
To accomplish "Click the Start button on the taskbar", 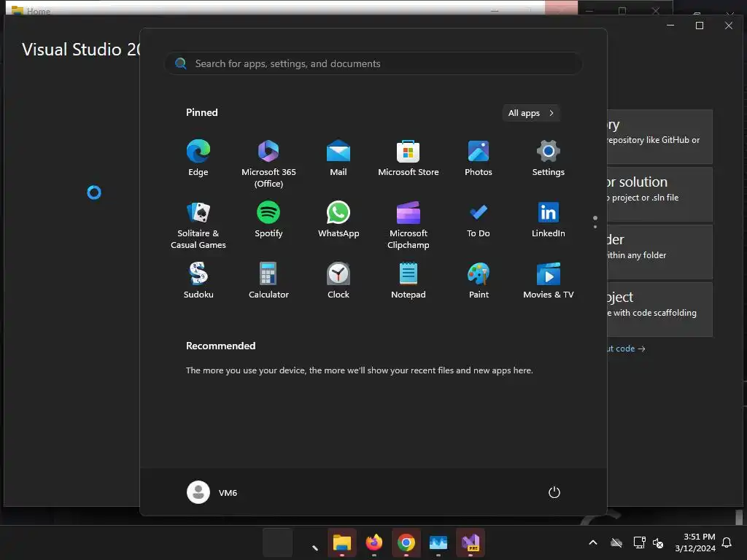I will [278, 542].
